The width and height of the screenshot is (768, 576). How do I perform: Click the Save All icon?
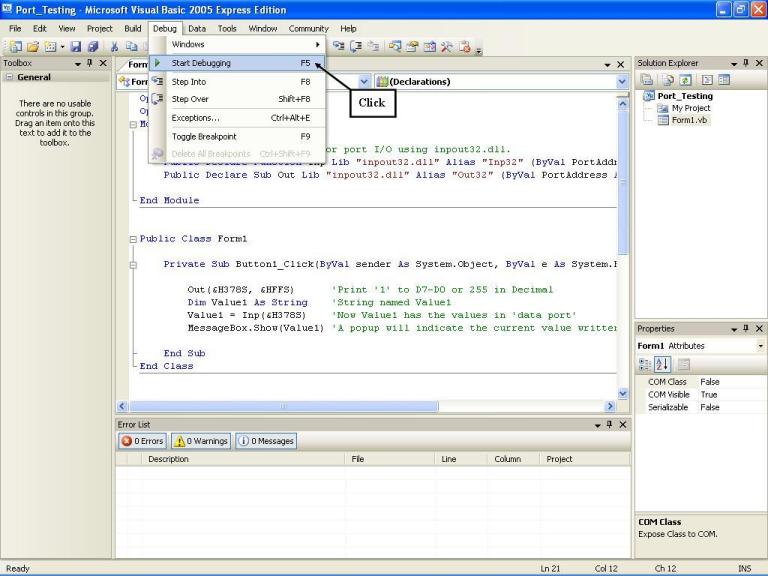(93, 47)
